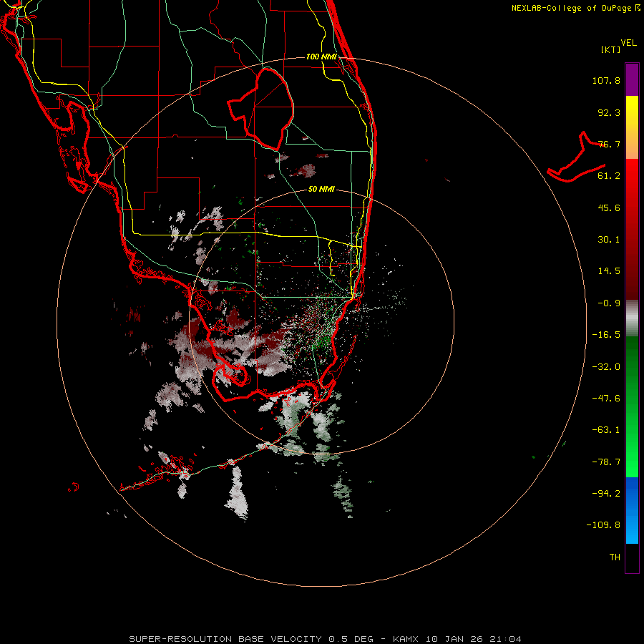Click the 14.5 velocity legend value
Screen dimensions: 644x644
pyautogui.click(x=609, y=271)
